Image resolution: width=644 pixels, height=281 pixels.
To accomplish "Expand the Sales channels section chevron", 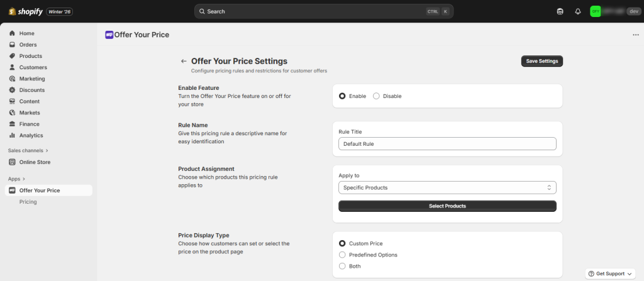I will [47, 151].
